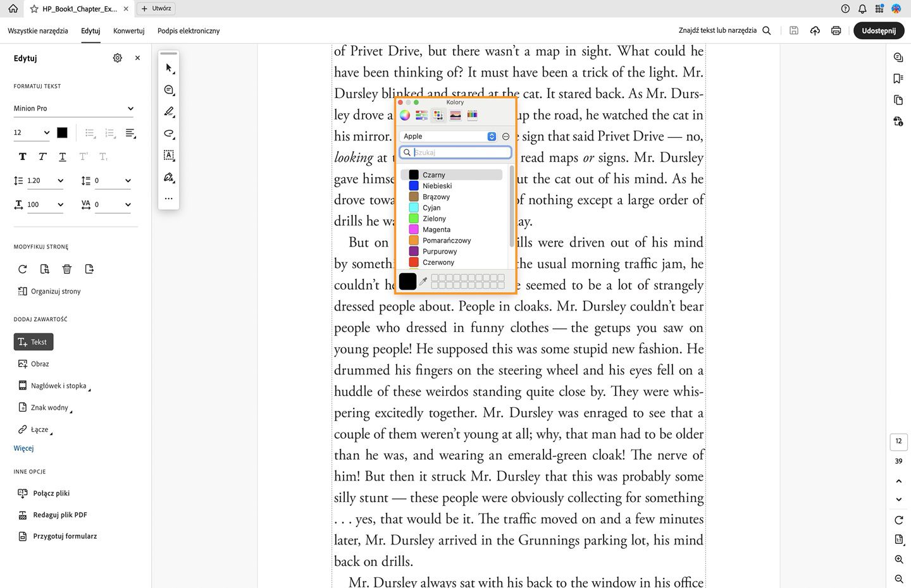911x588 pixels.
Task: Click Połącz pliki option
Action: 44,493
